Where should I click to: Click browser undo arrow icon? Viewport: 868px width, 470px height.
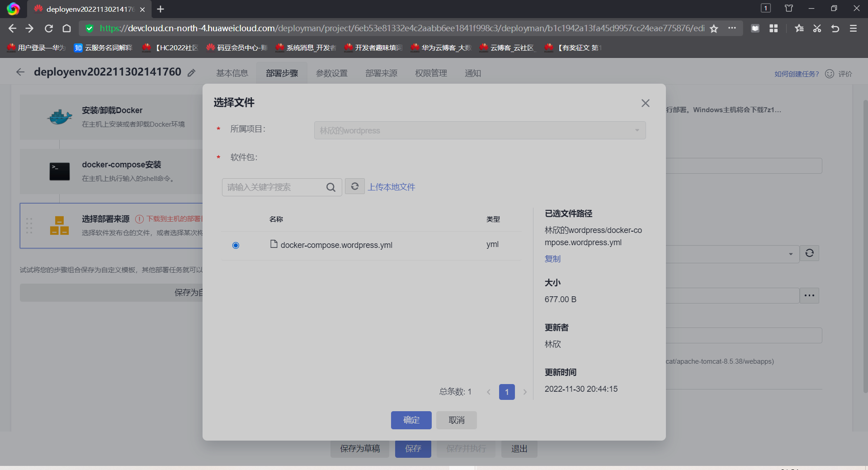click(x=835, y=28)
